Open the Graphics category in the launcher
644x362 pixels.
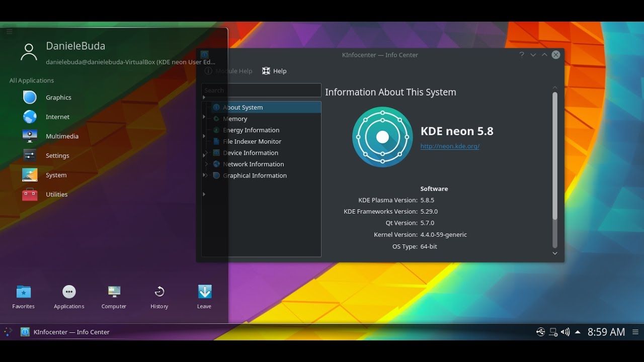58,97
